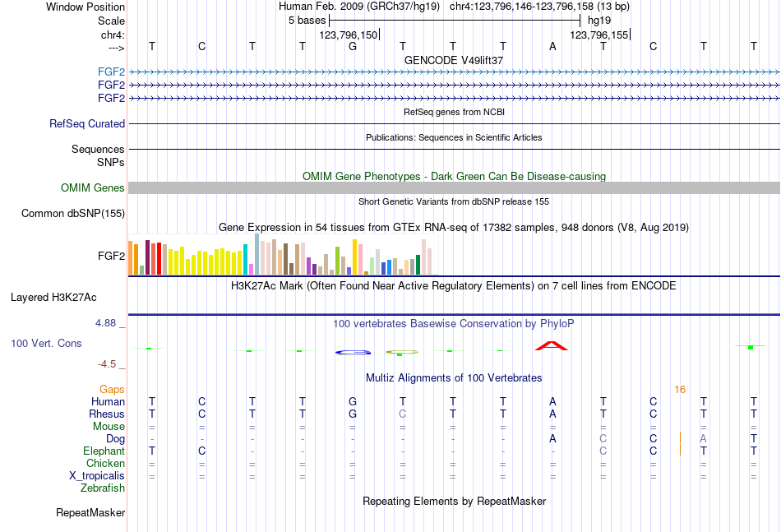Image resolution: width=781 pixels, height=532 pixels.
Task: Click the H3K27Ac Mark track title
Action: pos(454,286)
